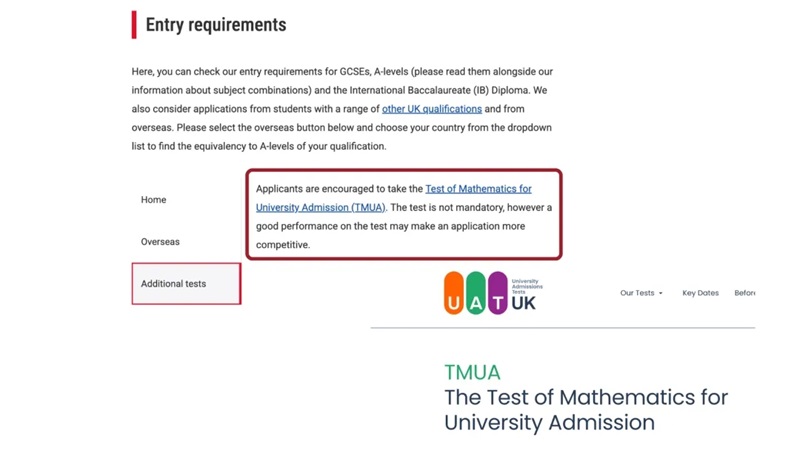Screen dimensions: 800x450
Task: Click the purple T pill in logo
Action: point(498,293)
